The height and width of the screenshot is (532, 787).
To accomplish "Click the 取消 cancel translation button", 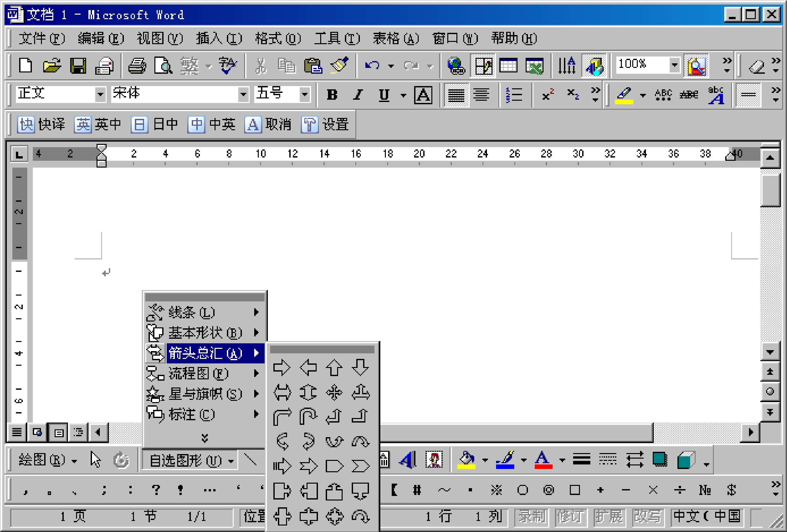I will pyautogui.click(x=268, y=124).
